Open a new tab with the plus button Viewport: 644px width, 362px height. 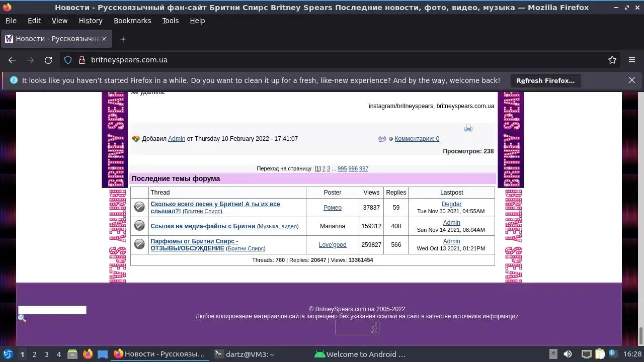(x=123, y=39)
